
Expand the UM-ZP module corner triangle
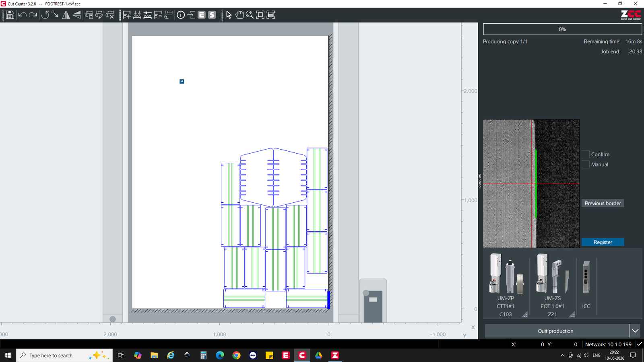coord(524,315)
